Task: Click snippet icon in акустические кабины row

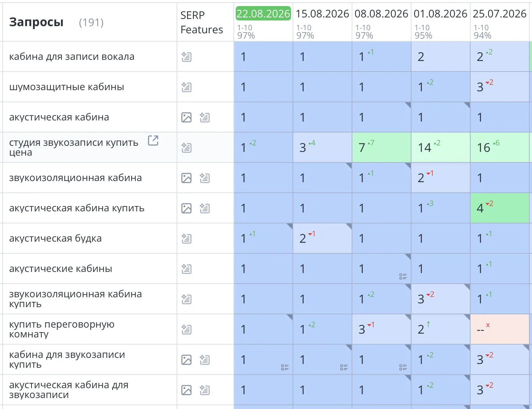Action: pos(186,269)
